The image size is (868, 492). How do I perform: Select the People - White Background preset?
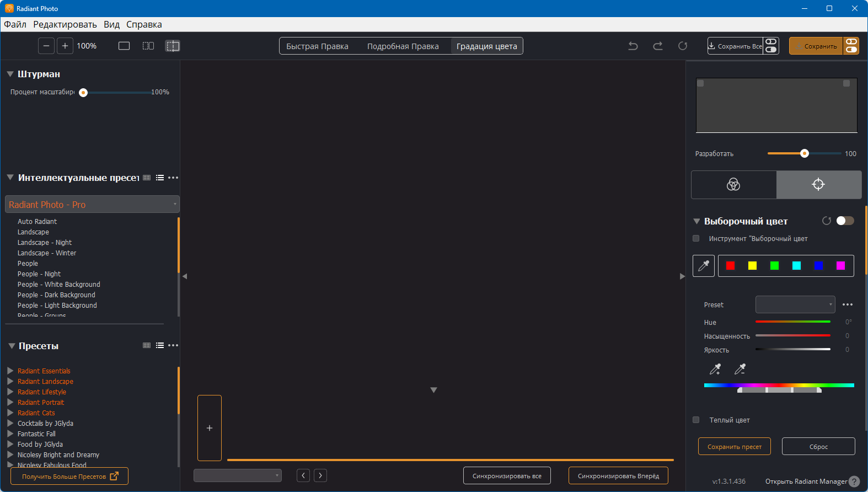coord(59,285)
